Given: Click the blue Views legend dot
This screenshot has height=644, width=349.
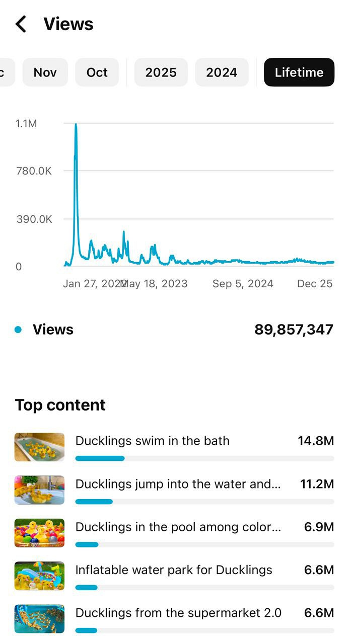Looking at the screenshot, I should (19, 330).
